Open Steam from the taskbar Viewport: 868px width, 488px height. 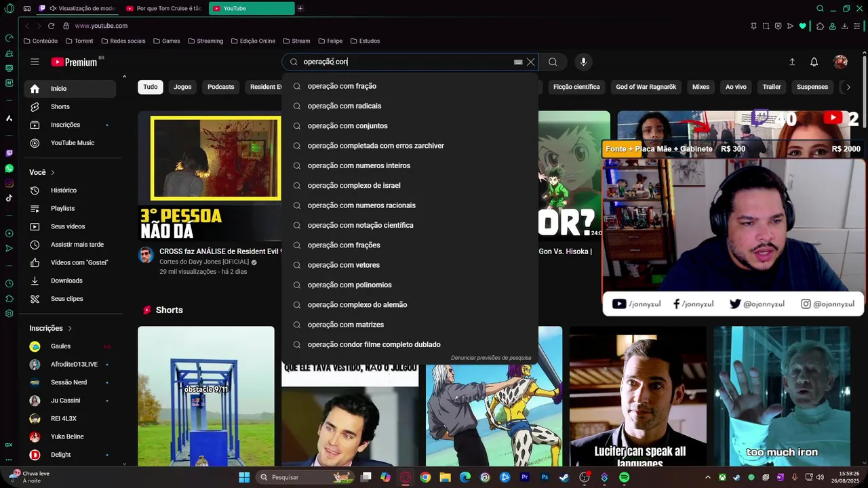click(x=564, y=477)
